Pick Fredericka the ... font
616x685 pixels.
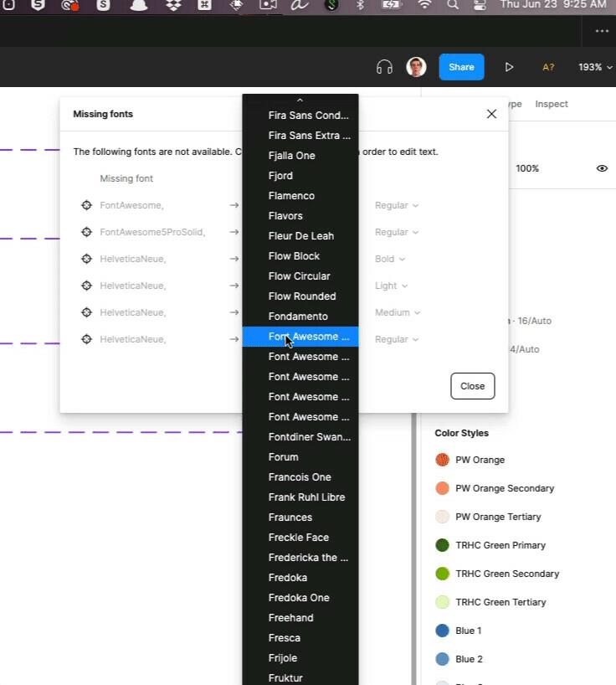[300, 558]
